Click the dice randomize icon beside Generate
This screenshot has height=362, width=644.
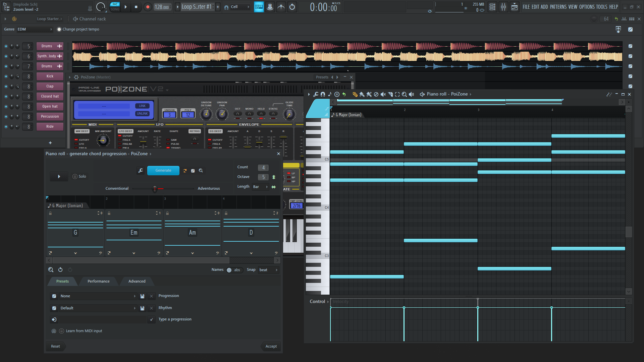tap(193, 171)
